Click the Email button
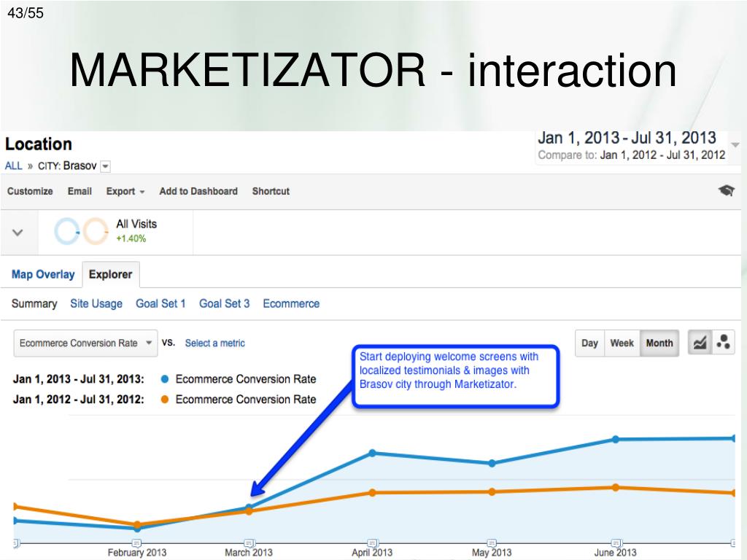 (x=80, y=191)
